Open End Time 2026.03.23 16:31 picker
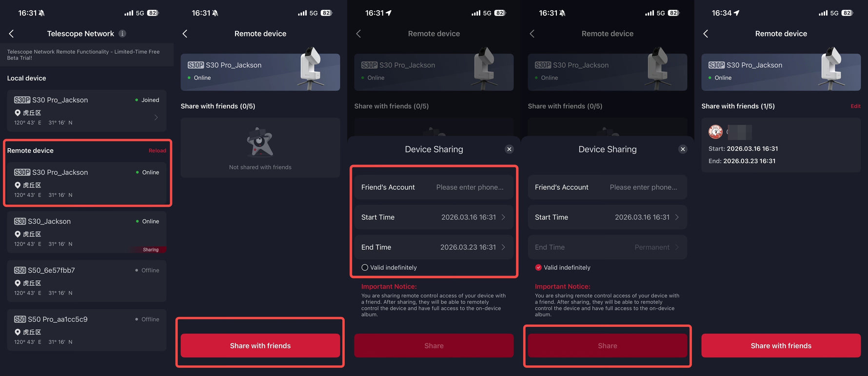 434,247
